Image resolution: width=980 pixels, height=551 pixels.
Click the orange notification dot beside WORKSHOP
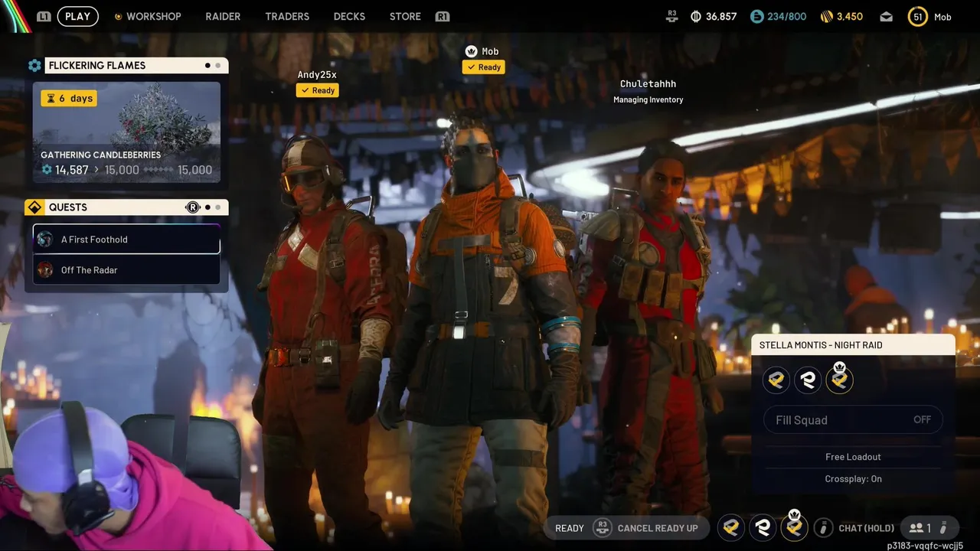point(118,16)
